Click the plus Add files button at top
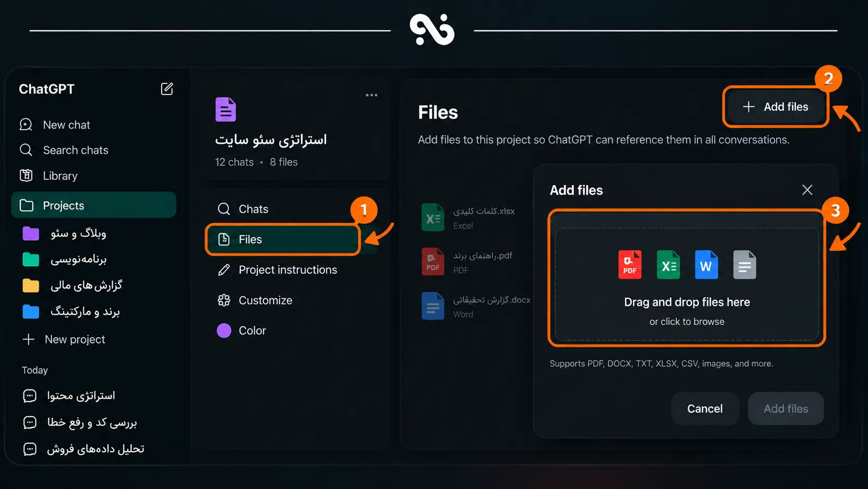Image resolution: width=868 pixels, height=489 pixels. click(776, 107)
